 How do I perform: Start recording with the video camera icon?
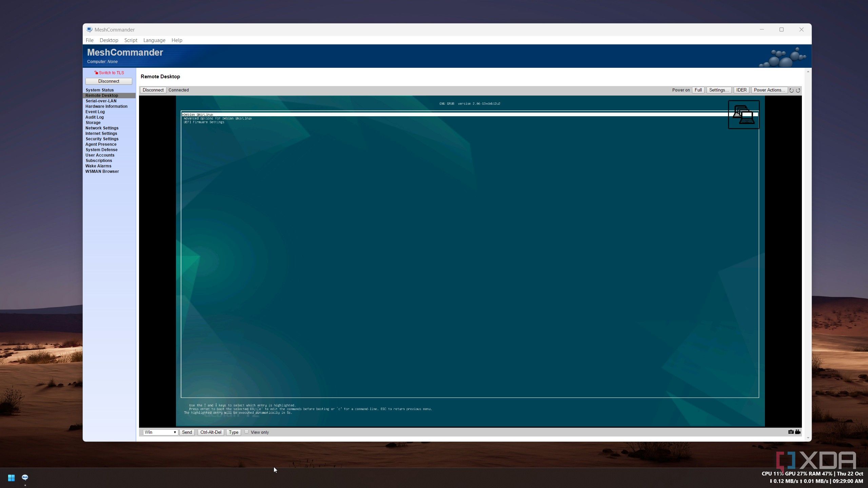point(797,432)
